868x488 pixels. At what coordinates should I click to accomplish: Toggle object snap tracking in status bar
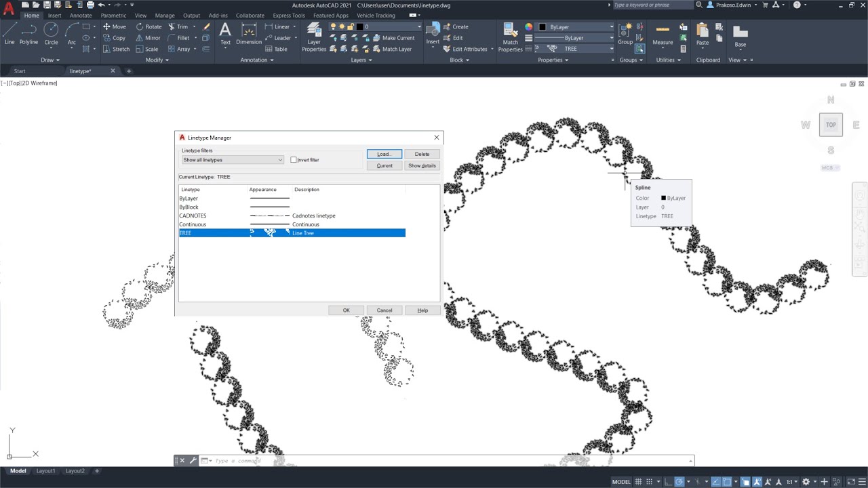pyautogui.click(x=715, y=482)
